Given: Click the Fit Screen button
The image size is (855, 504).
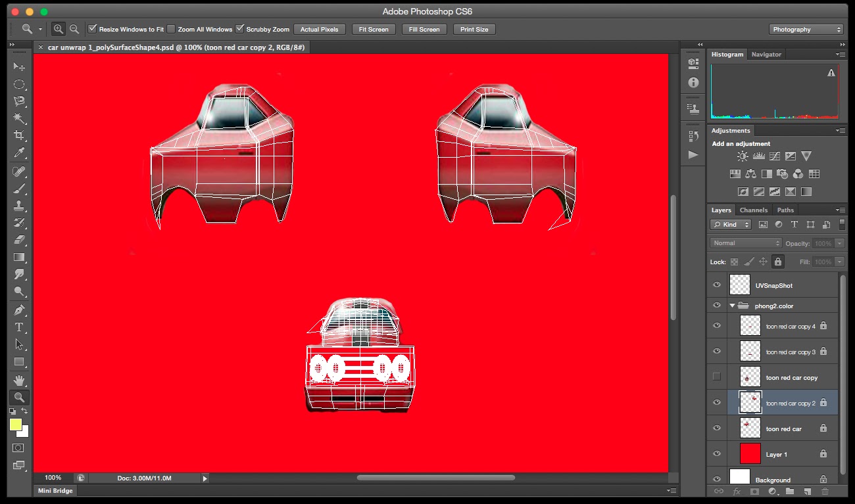Looking at the screenshot, I should point(373,29).
